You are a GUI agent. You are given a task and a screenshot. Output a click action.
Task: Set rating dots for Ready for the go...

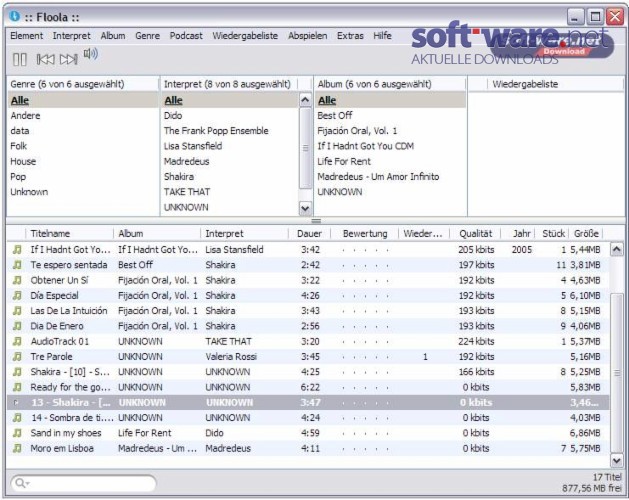[x=365, y=387]
